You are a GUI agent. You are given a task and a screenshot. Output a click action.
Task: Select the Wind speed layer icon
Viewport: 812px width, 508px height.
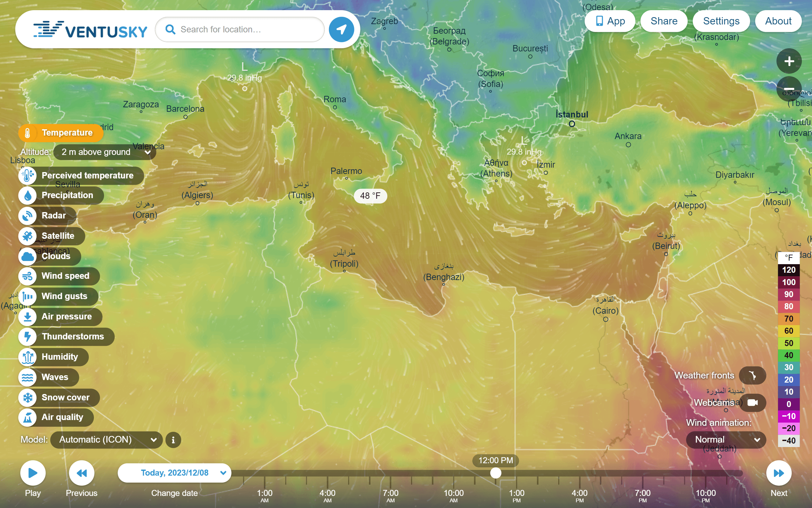coord(28,276)
